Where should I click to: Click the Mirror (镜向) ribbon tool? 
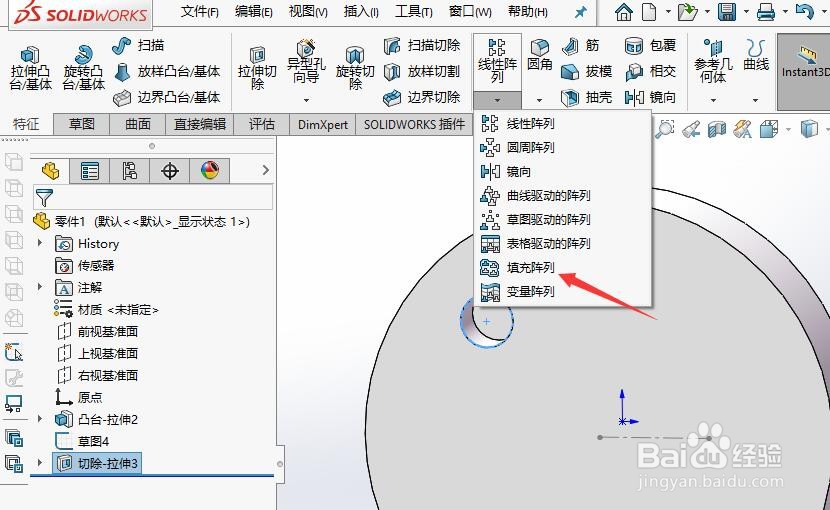[651, 97]
